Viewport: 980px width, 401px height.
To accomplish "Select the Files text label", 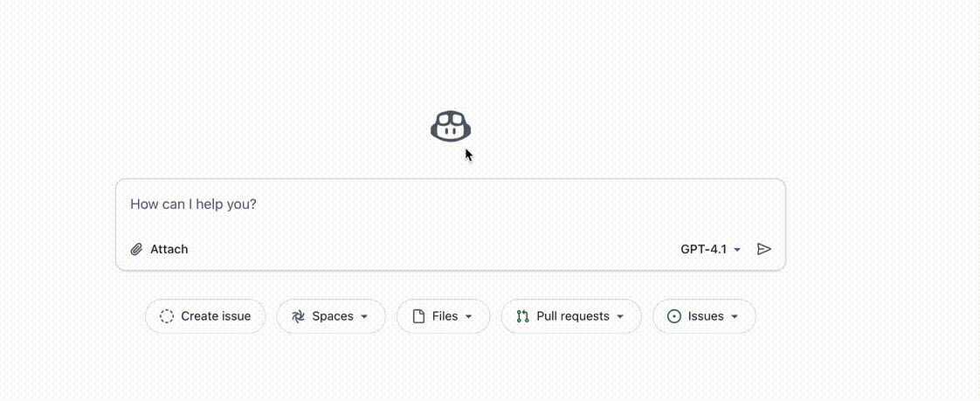I will [445, 316].
